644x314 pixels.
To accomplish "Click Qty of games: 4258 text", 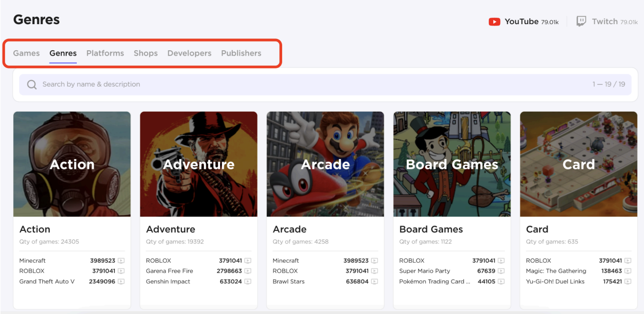I will pos(300,242).
